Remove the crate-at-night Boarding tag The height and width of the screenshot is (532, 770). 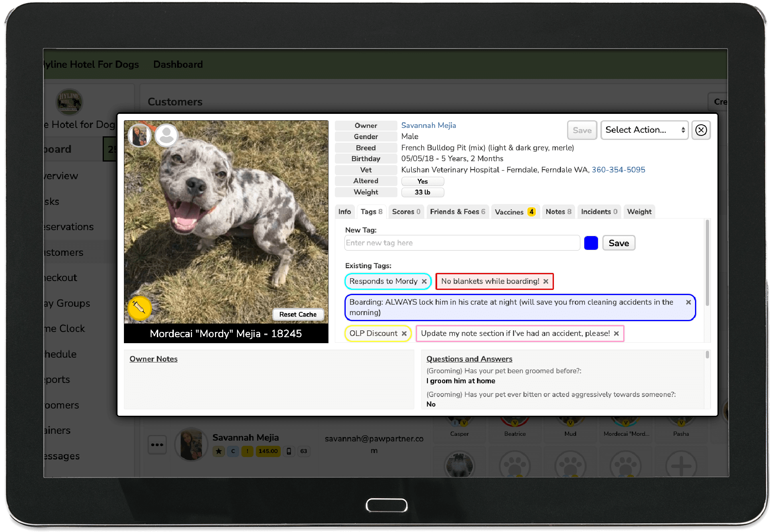pos(688,302)
